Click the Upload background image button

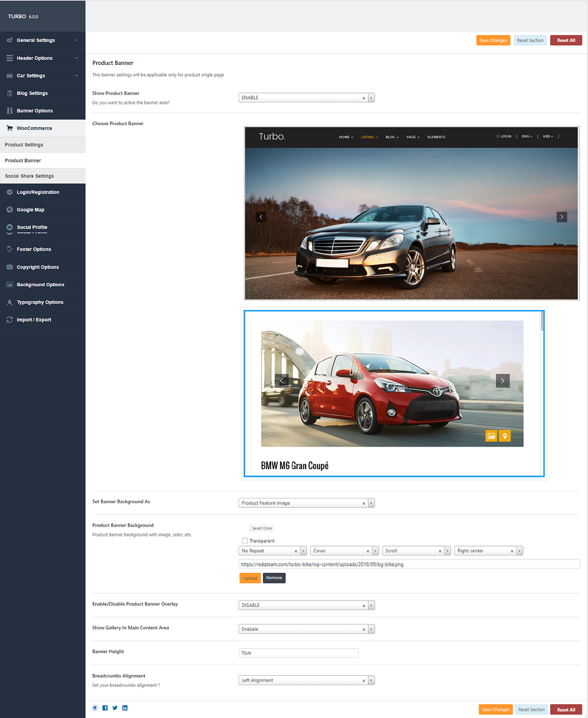point(250,578)
